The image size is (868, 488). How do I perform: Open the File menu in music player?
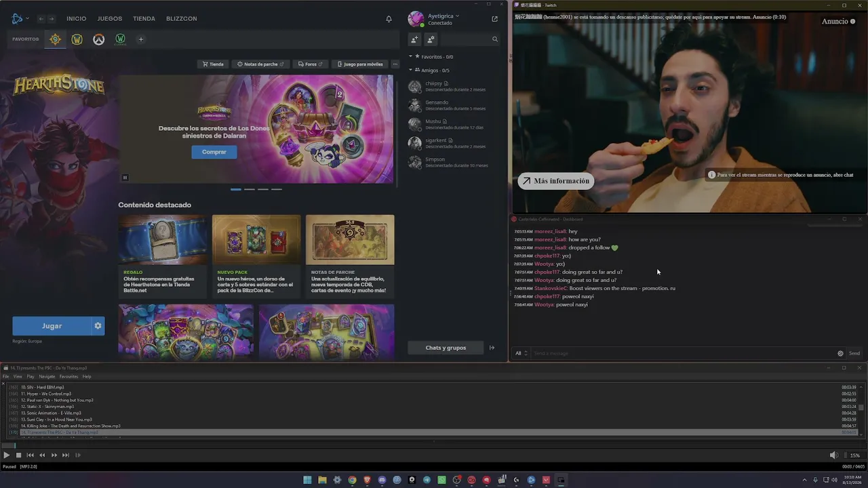(6, 376)
